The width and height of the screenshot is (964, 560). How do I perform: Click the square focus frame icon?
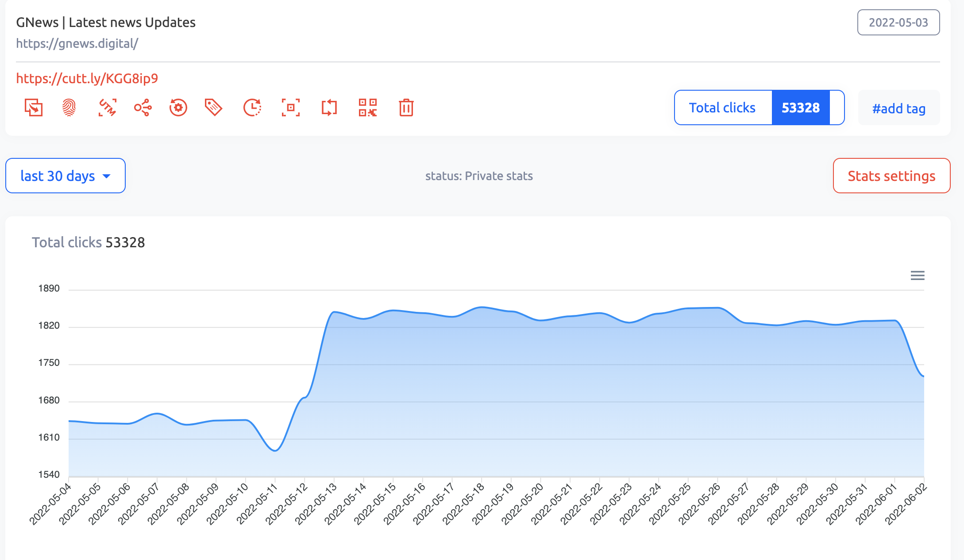[x=291, y=107]
